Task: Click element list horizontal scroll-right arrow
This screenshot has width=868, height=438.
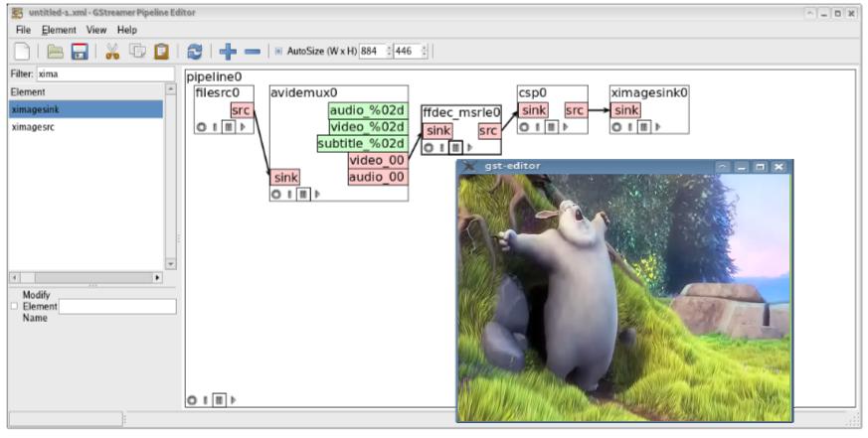Action: click(x=157, y=278)
